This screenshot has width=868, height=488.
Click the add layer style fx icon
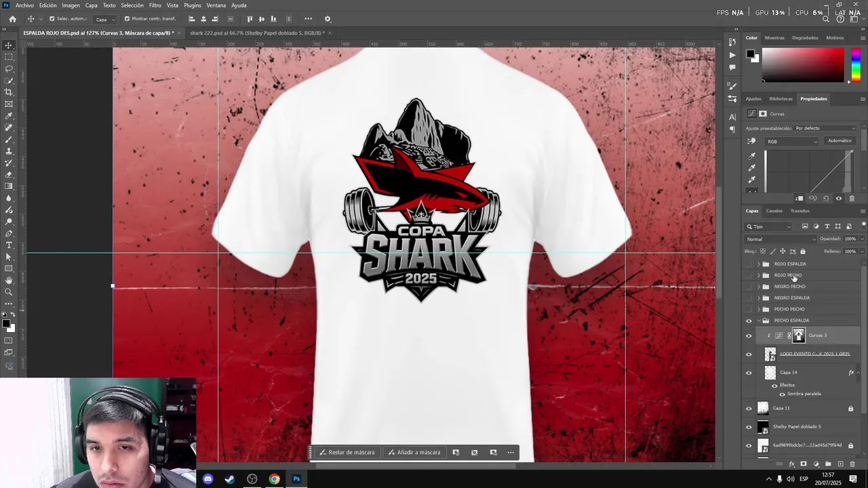[791, 464]
